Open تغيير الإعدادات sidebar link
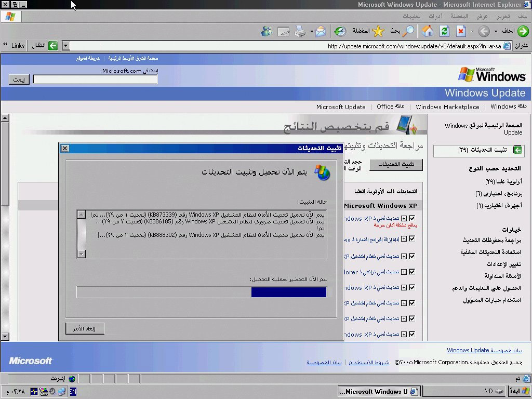This screenshot has height=399, width=532. pyautogui.click(x=504, y=264)
